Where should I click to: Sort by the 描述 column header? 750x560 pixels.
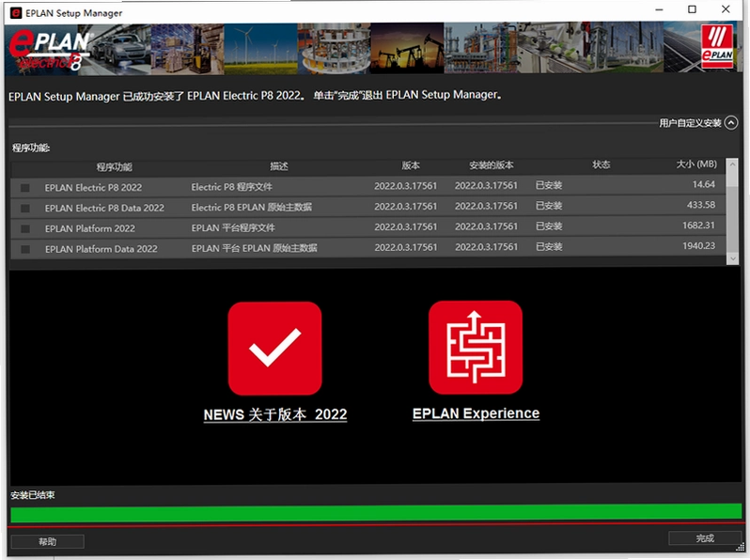point(279,166)
